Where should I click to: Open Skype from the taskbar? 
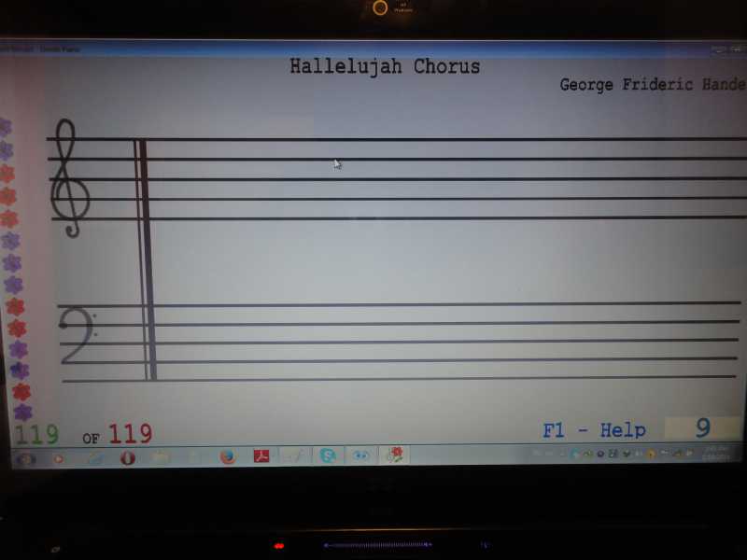pos(328,455)
